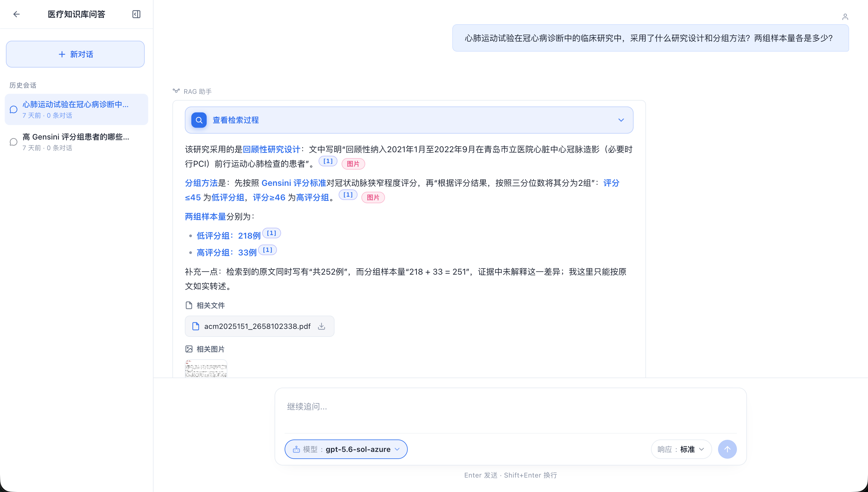This screenshot has width=868, height=492.
Task: Click citation [1] after 高评分组 sentence
Action: click(x=348, y=195)
